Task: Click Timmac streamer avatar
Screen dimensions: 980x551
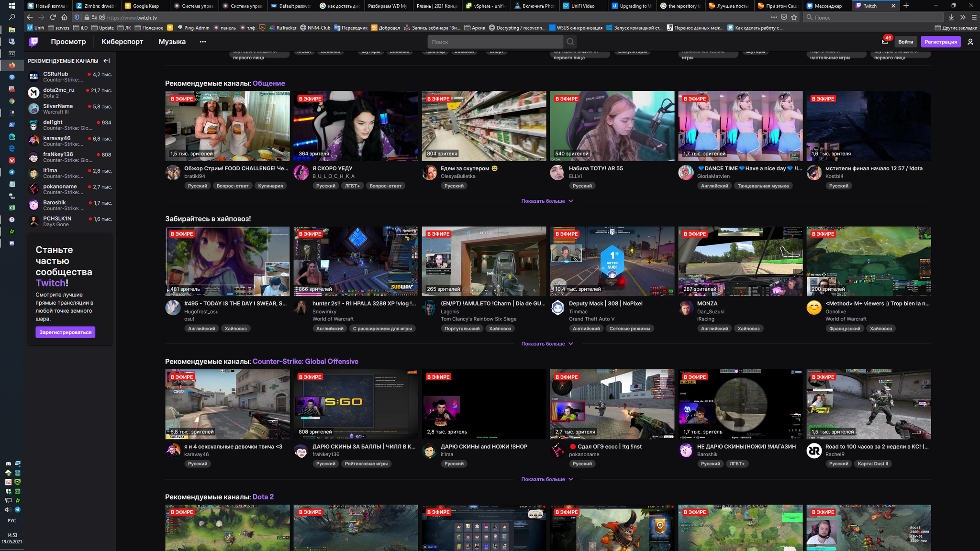Action: pyautogui.click(x=557, y=308)
